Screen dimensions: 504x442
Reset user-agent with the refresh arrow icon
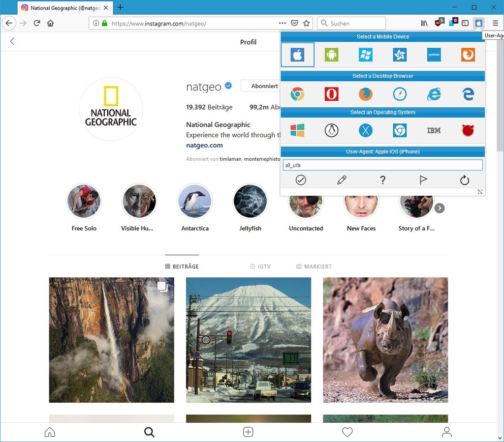tap(464, 180)
